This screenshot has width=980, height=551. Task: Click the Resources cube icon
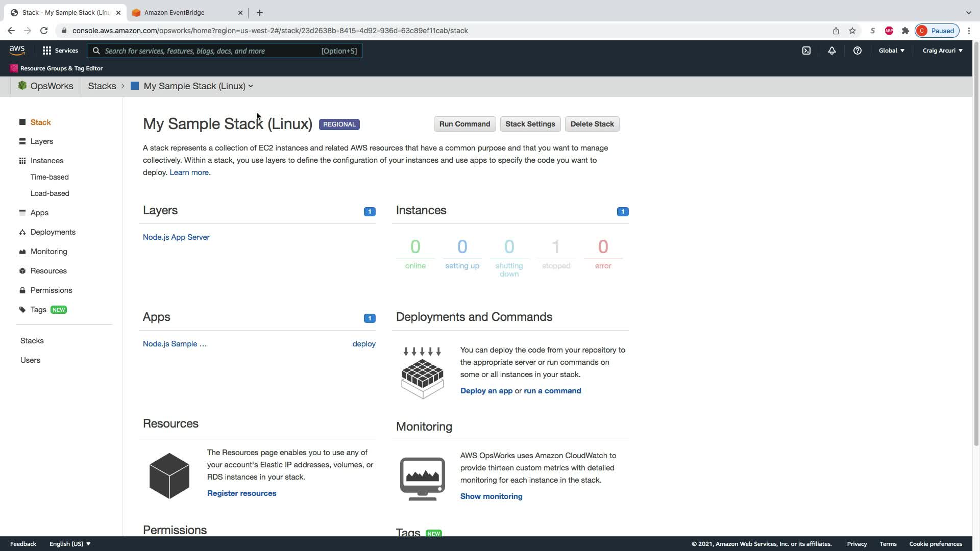(x=169, y=475)
